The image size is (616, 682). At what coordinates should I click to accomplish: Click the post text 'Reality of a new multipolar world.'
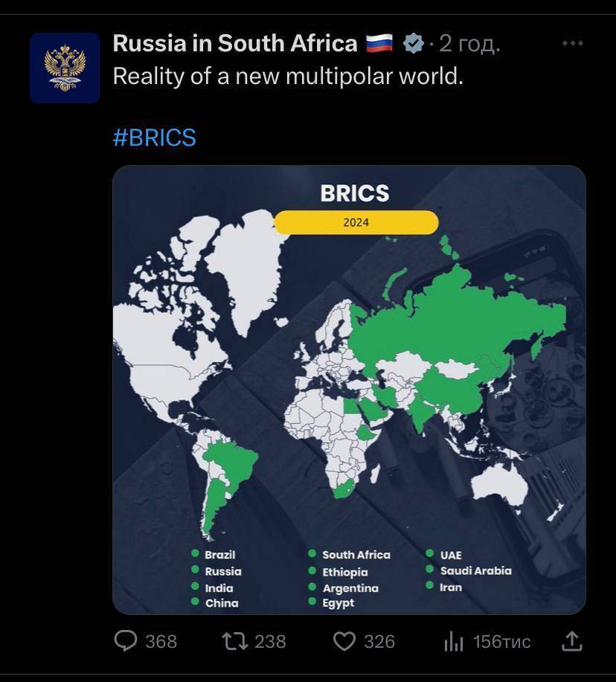288,77
